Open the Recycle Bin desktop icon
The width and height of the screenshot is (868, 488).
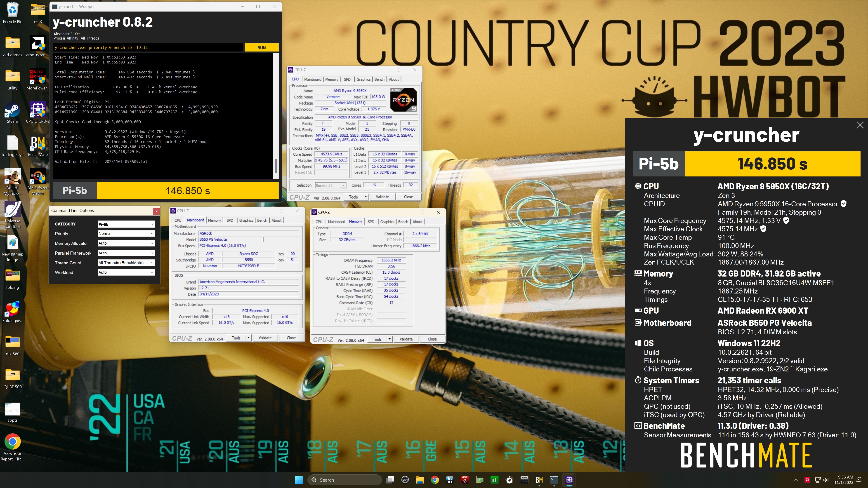click(12, 13)
